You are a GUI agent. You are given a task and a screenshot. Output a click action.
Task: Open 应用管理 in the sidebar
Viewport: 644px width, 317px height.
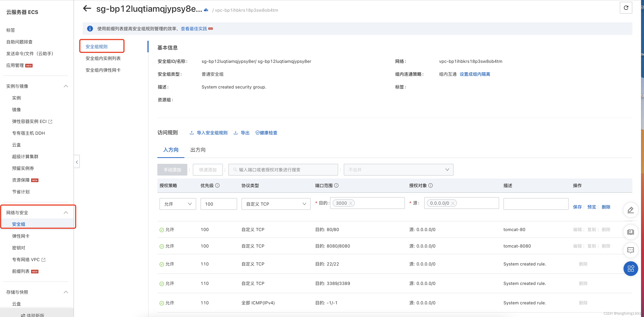[x=15, y=65]
